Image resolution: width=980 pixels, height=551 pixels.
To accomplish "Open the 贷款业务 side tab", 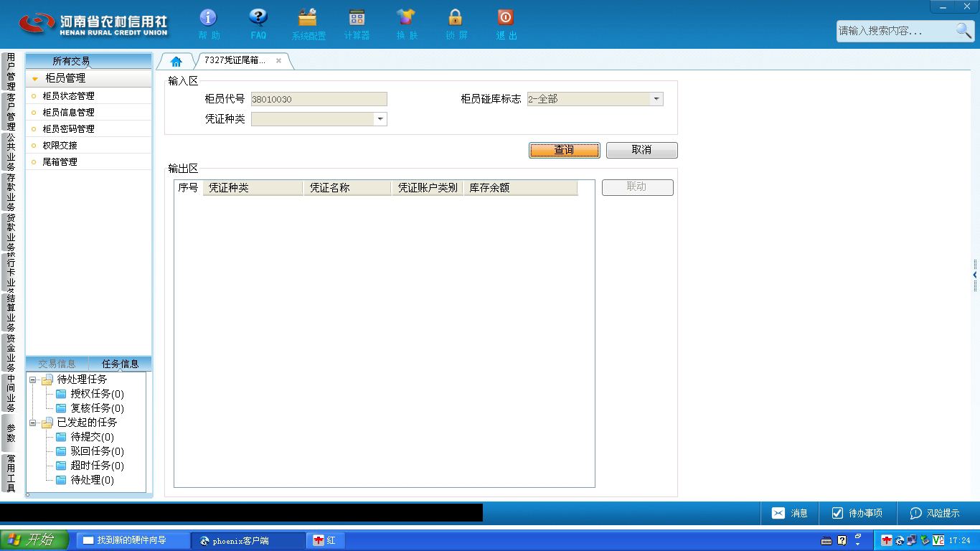I will pos(10,232).
